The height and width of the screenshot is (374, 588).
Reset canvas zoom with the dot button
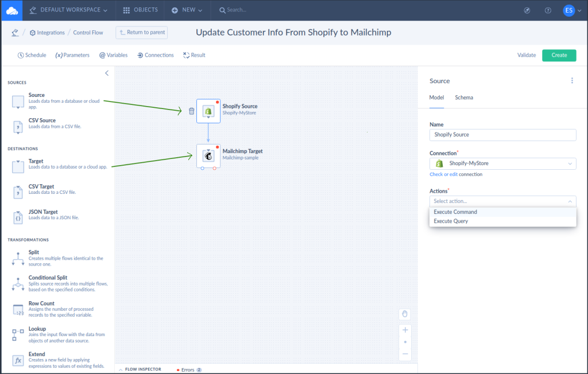click(x=405, y=342)
